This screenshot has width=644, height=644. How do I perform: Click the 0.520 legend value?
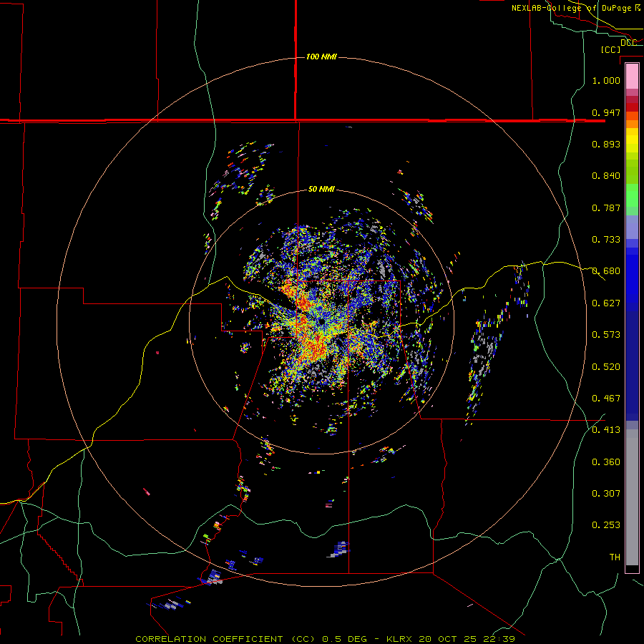(x=606, y=367)
